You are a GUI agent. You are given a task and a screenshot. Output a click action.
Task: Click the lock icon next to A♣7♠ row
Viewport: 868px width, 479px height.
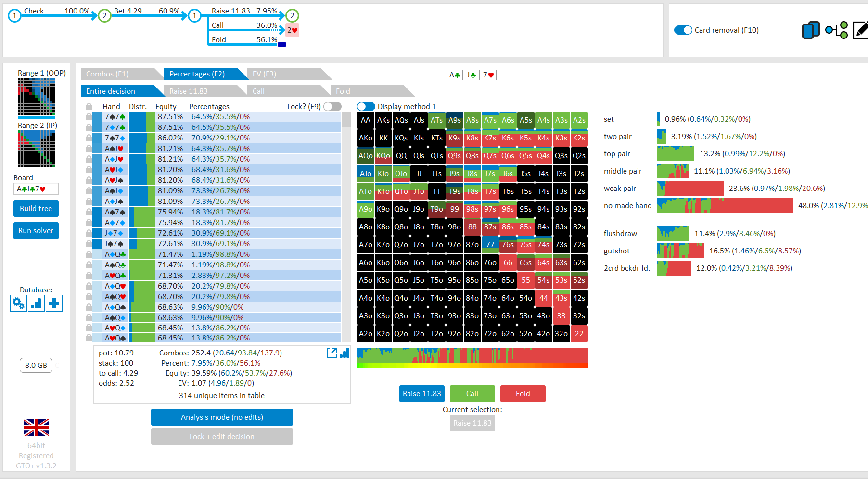[x=89, y=212]
